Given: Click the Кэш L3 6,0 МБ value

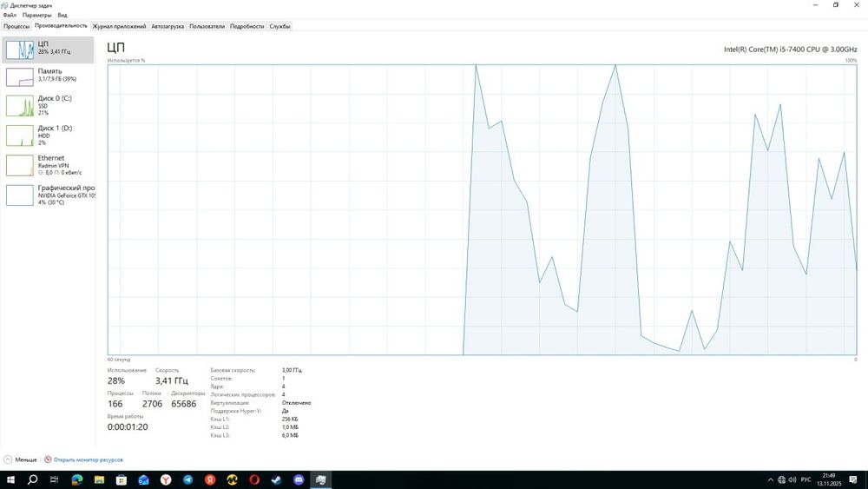Looking at the screenshot, I should (290, 435).
